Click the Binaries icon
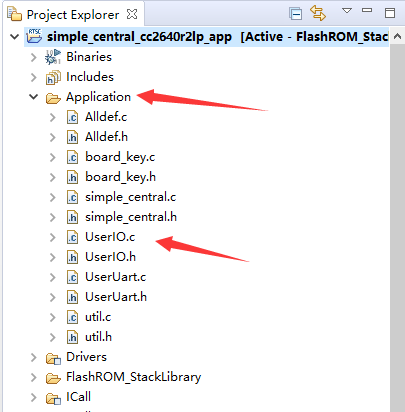Image resolution: width=405 pixels, height=412 pixels. [x=53, y=57]
